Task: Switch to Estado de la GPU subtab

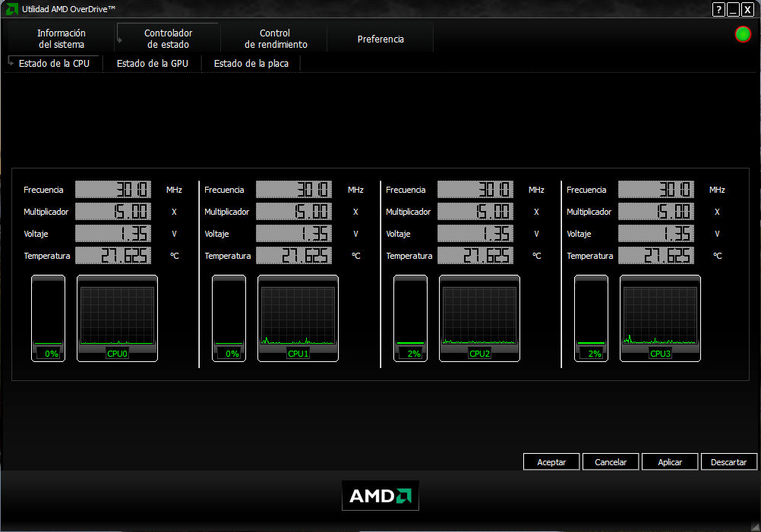Action: click(153, 64)
